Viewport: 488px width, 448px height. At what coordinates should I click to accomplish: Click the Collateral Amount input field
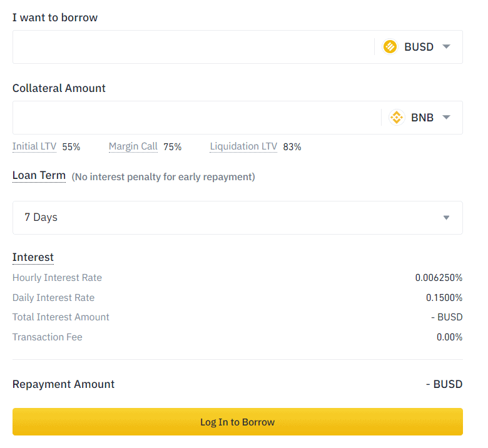coord(196,118)
